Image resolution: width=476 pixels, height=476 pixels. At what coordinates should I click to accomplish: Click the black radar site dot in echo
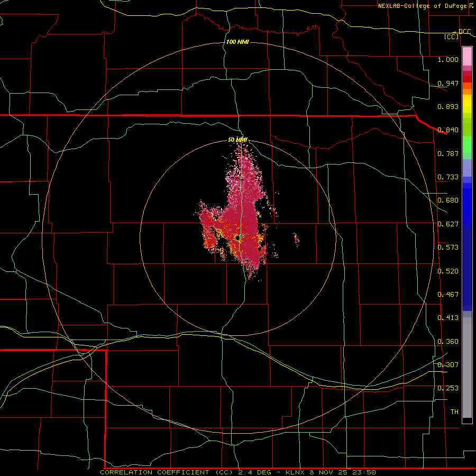coord(239,239)
